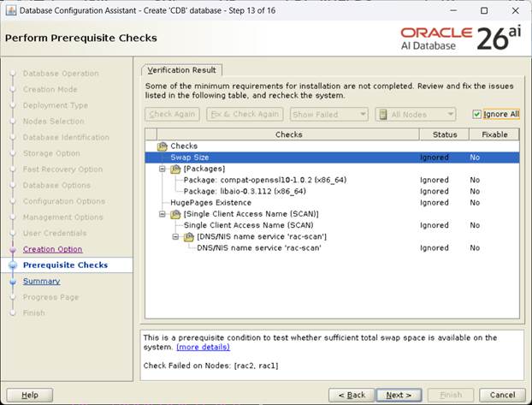Click the Help button
The width and height of the screenshot is (532, 405).
pos(30,395)
